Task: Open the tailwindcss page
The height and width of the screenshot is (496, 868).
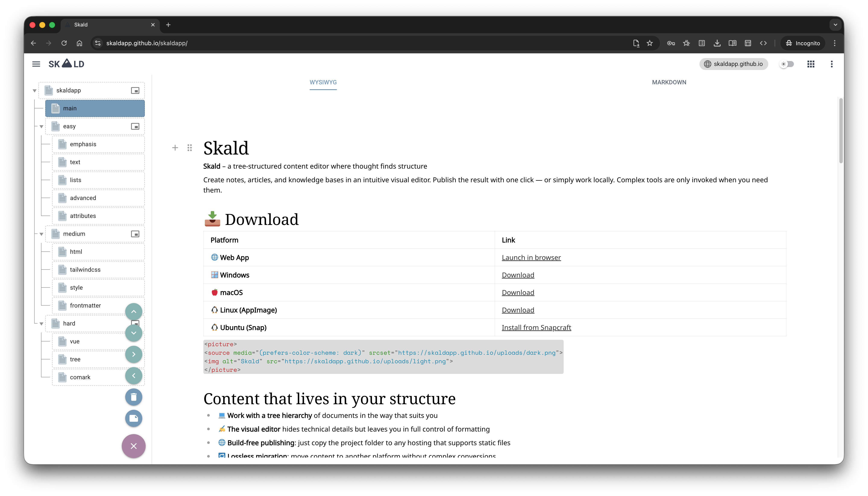Action: pyautogui.click(x=98, y=270)
